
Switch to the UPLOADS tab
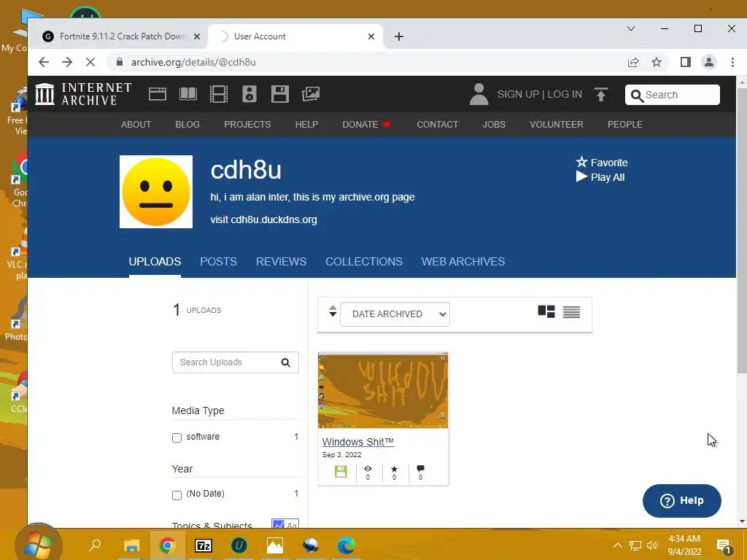point(155,262)
